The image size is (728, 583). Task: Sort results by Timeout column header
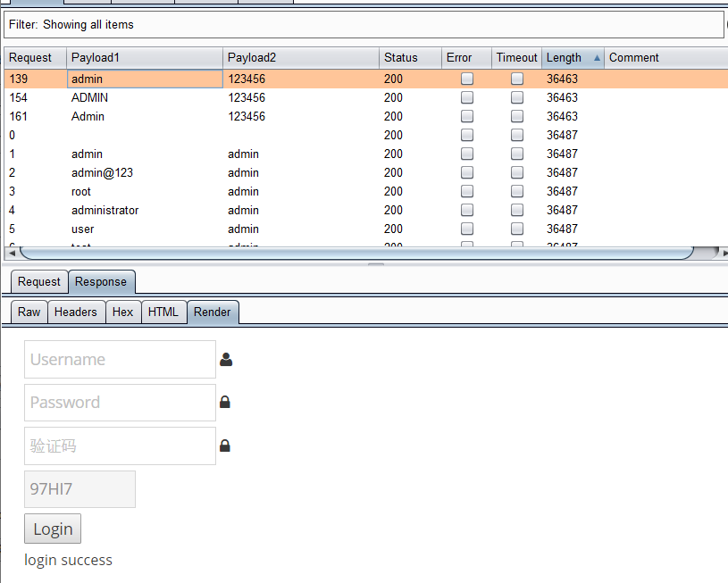517,58
